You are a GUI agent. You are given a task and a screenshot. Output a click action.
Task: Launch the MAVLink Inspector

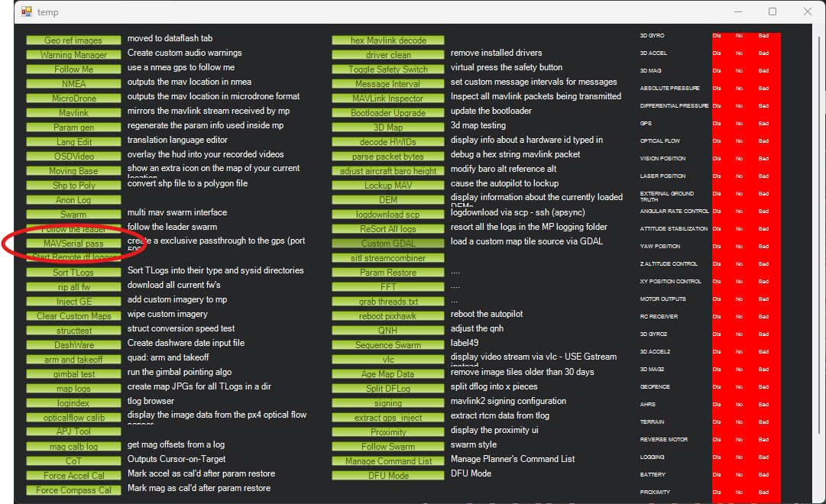pyautogui.click(x=388, y=99)
